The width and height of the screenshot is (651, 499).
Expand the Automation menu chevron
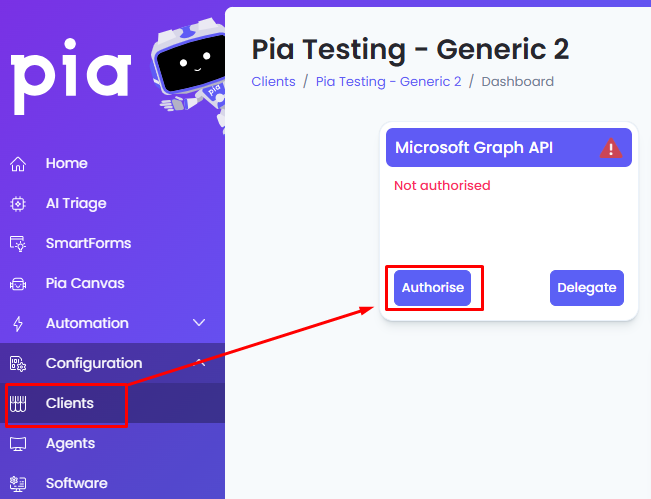click(199, 323)
